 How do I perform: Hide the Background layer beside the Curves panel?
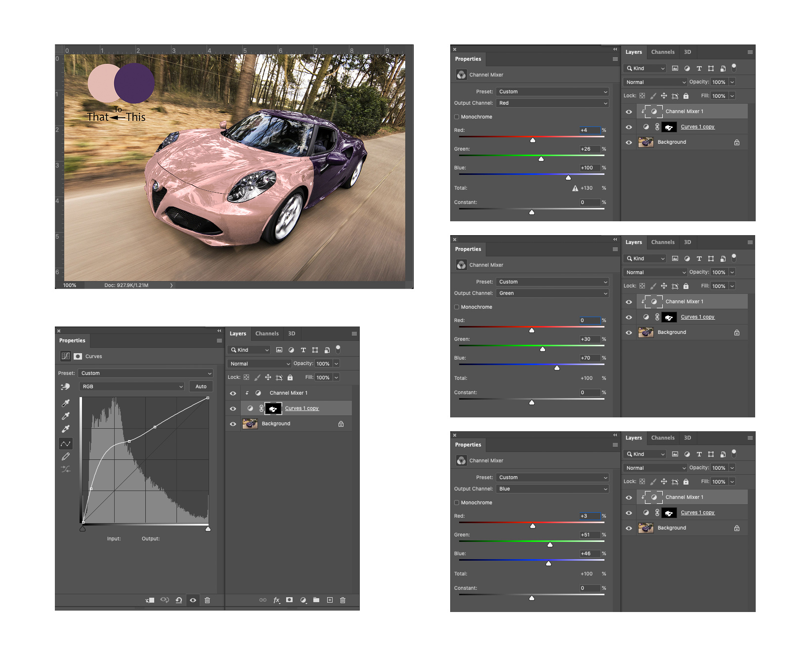233,424
